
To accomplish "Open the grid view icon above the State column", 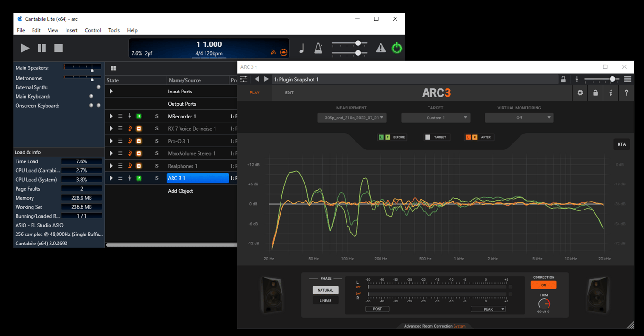I will pyautogui.click(x=114, y=68).
